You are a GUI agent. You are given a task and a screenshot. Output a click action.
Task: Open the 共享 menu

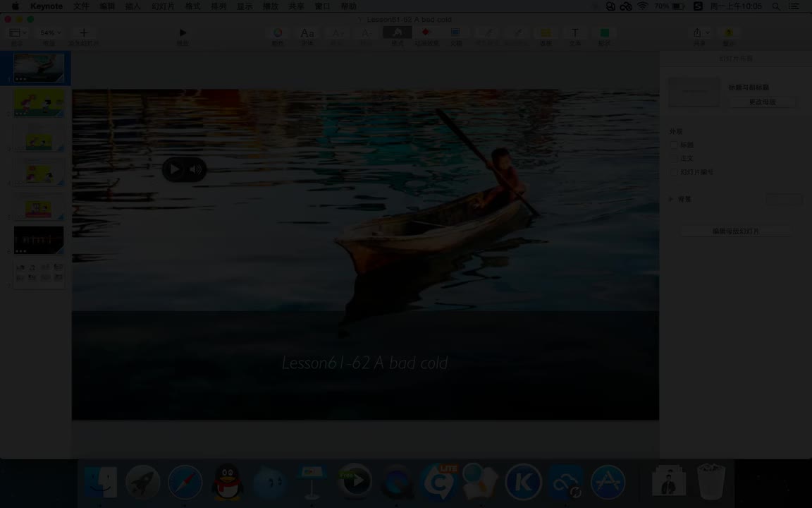coord(296,6)
